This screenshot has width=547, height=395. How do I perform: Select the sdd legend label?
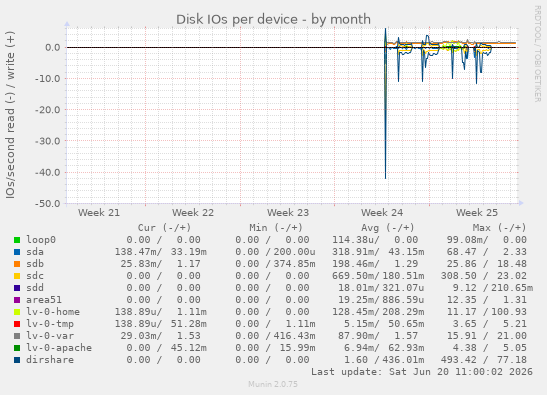(35, 288)
